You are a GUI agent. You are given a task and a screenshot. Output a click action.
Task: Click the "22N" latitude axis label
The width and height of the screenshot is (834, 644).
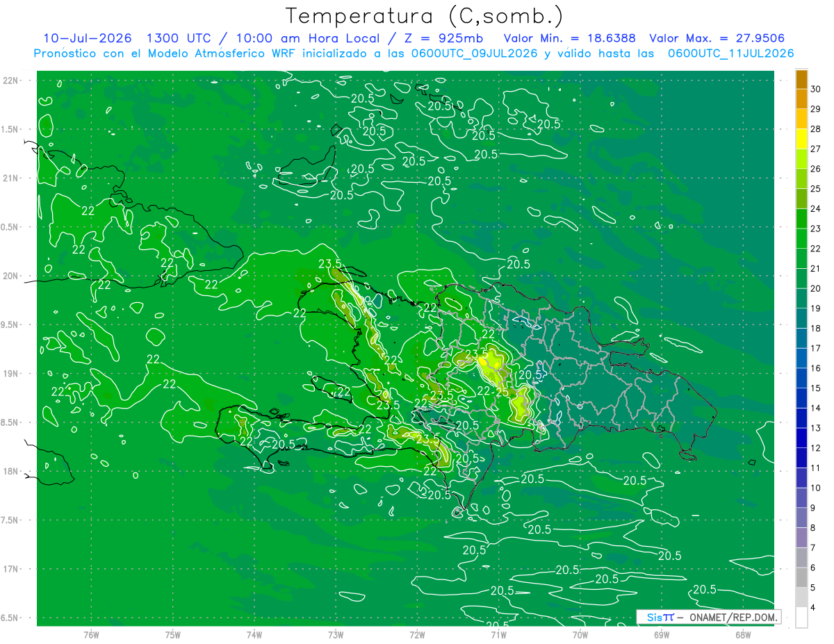[x=12, y=81]
